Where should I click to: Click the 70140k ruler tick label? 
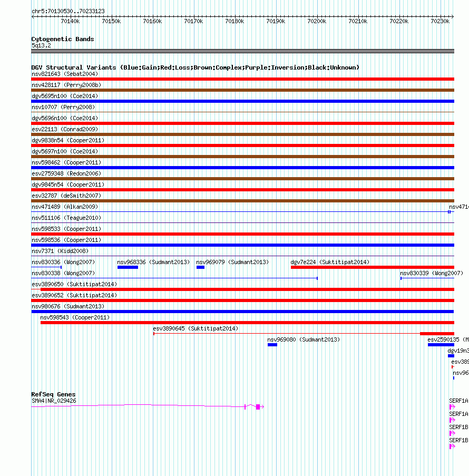(x=70, y=21)
